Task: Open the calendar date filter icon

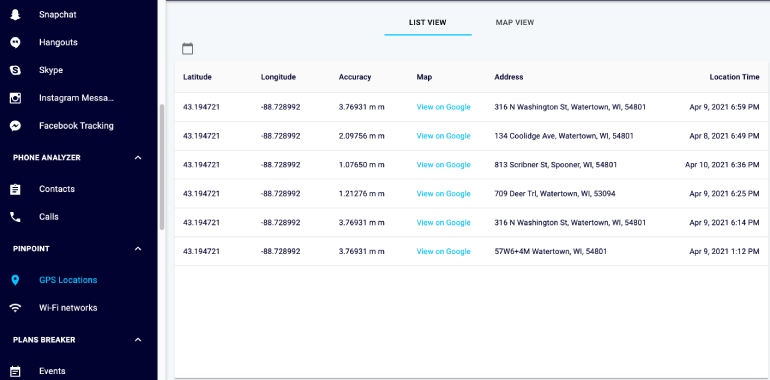Action: tap(188, 49)
